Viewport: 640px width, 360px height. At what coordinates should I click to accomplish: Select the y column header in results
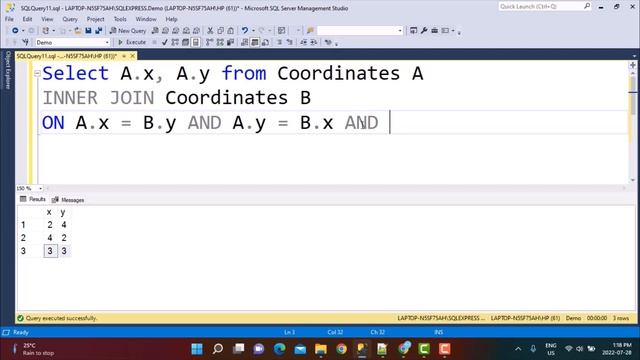(63, 212)
